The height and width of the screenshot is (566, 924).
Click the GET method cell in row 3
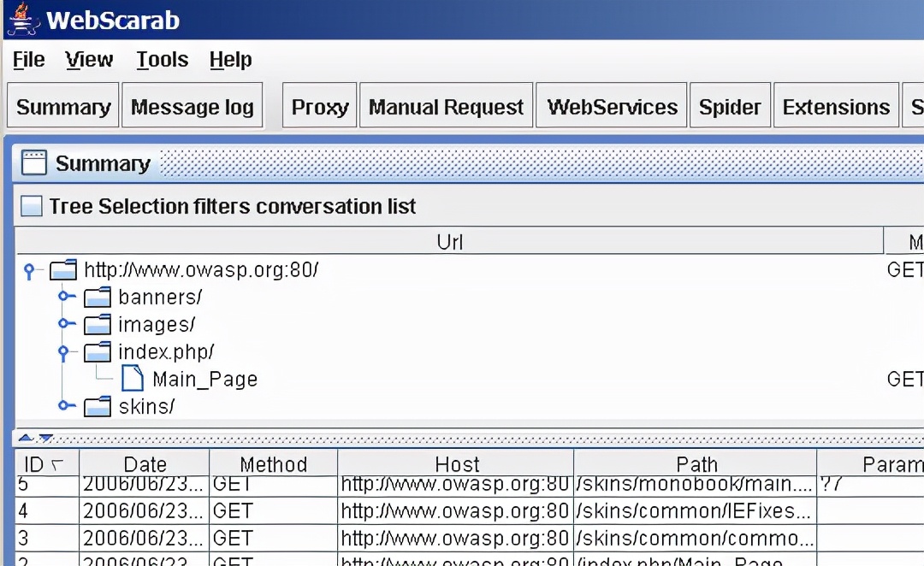tap(274, 538)
